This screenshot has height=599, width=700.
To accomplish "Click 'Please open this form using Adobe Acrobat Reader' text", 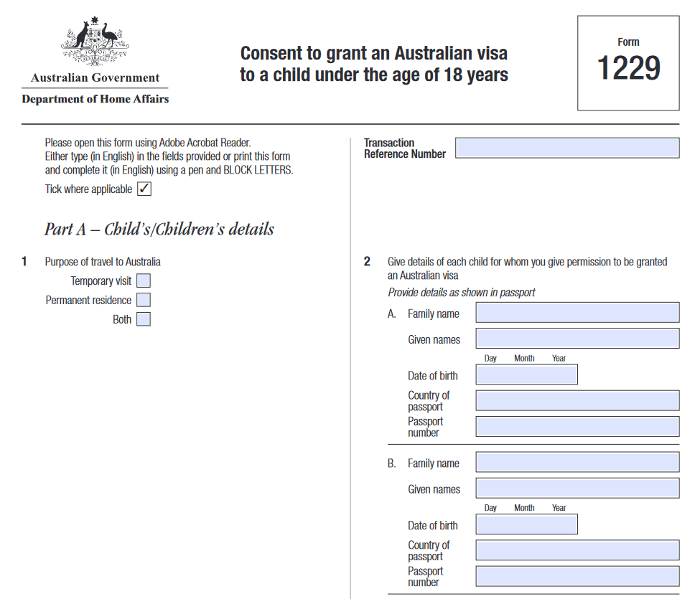I will pyautogui.click(x=148, y=142).
